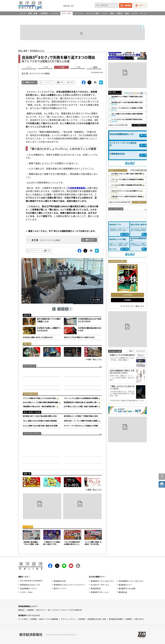Viewport: 165px width, 644px height.
Task: Unmute the SAS video ad
Action: click(24, 301)
